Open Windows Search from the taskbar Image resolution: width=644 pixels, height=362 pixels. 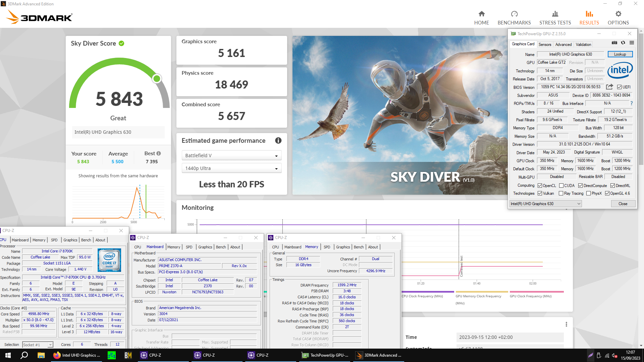tap(24, 355)
